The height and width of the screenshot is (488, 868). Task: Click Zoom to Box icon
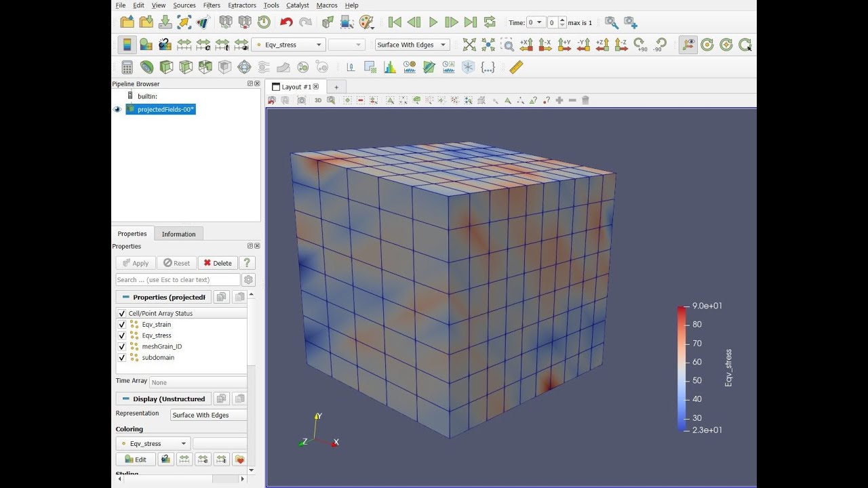pos(507,45)
